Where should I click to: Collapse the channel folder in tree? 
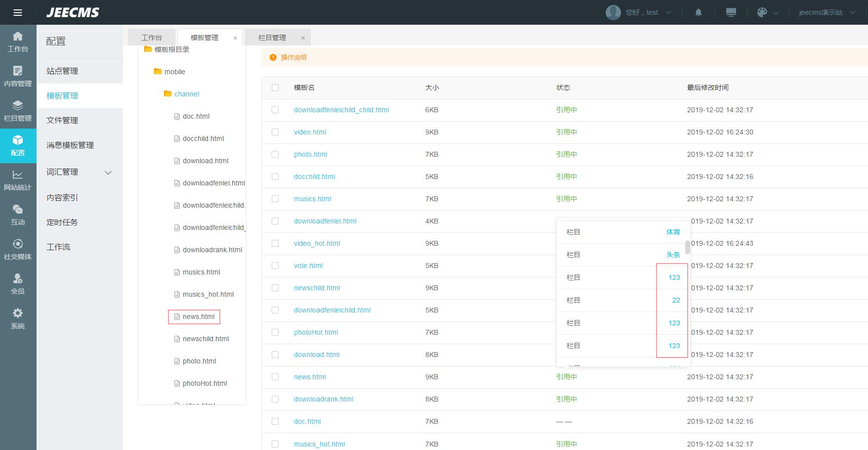tap(168, 94)
